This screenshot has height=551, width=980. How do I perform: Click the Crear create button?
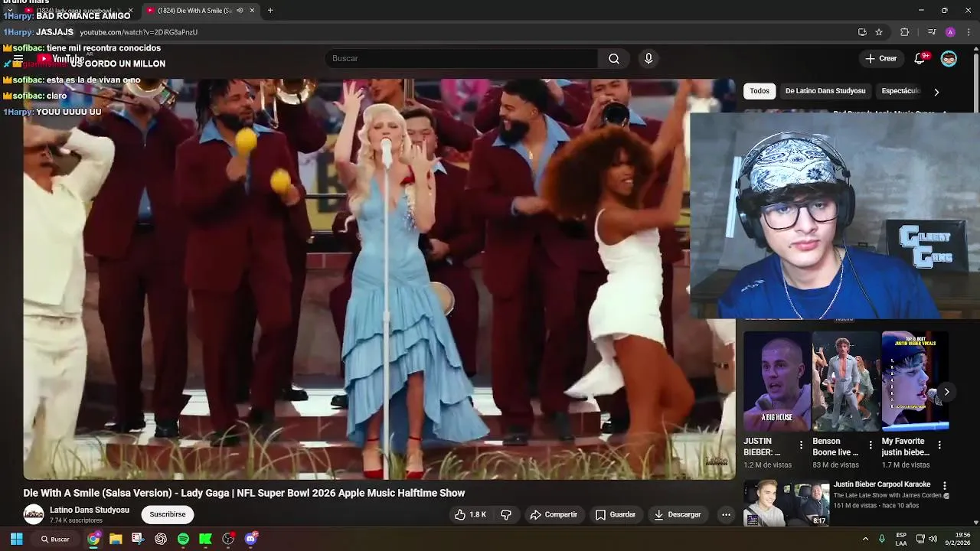coord(881,59)
